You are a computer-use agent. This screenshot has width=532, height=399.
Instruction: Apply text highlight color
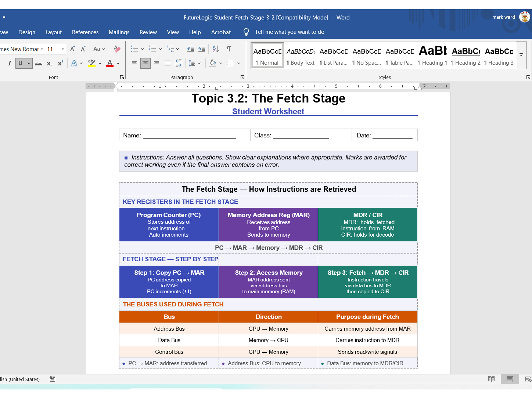click(92, 63)
